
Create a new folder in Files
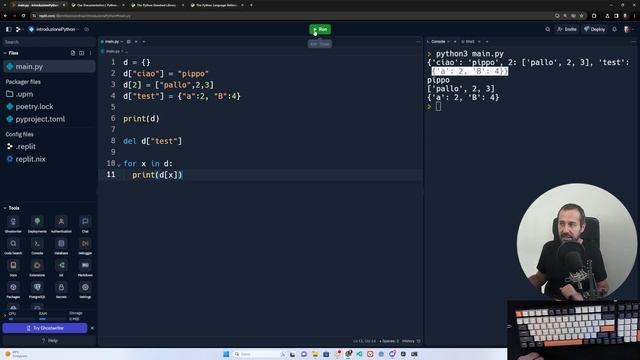point(82,53)
